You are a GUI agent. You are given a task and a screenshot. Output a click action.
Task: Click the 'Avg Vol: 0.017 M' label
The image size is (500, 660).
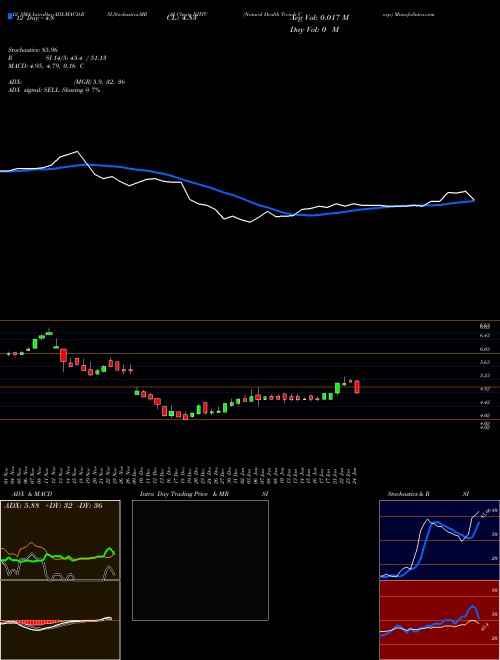[x=319, y=18]
